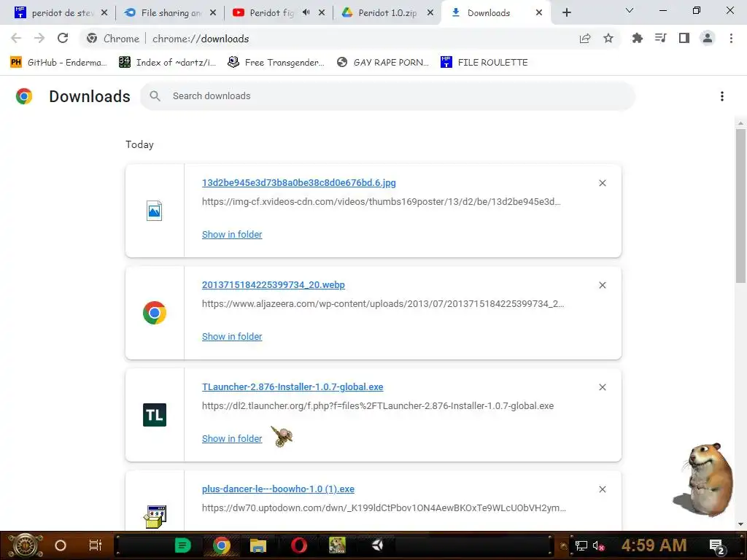Open the notification center icon

point(716,546)
